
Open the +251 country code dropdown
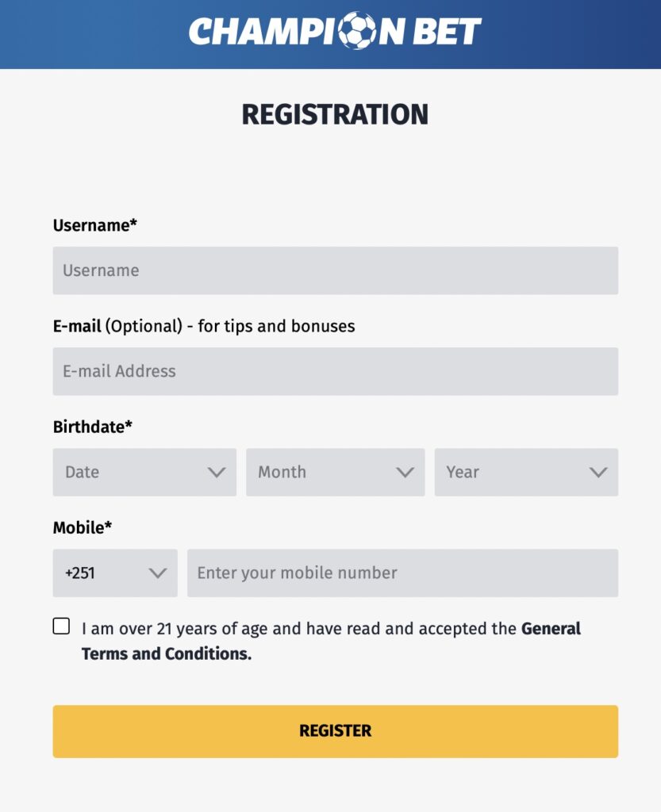pos(115,573)
